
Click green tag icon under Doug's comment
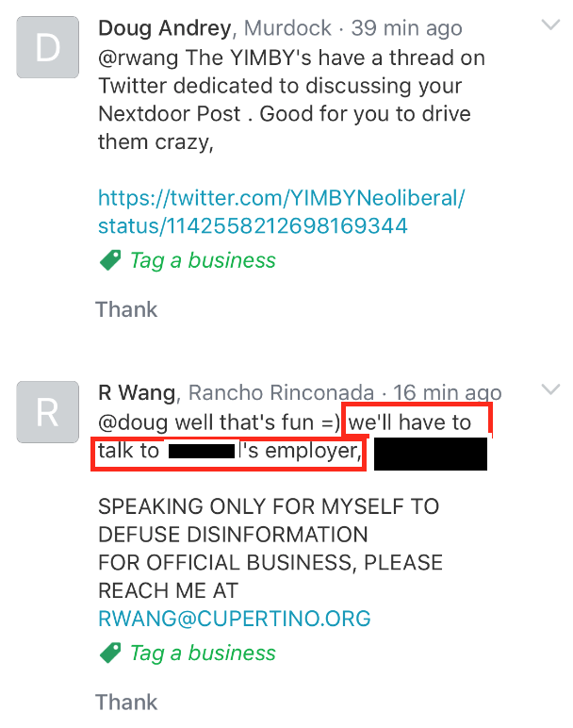click(110, 260)
